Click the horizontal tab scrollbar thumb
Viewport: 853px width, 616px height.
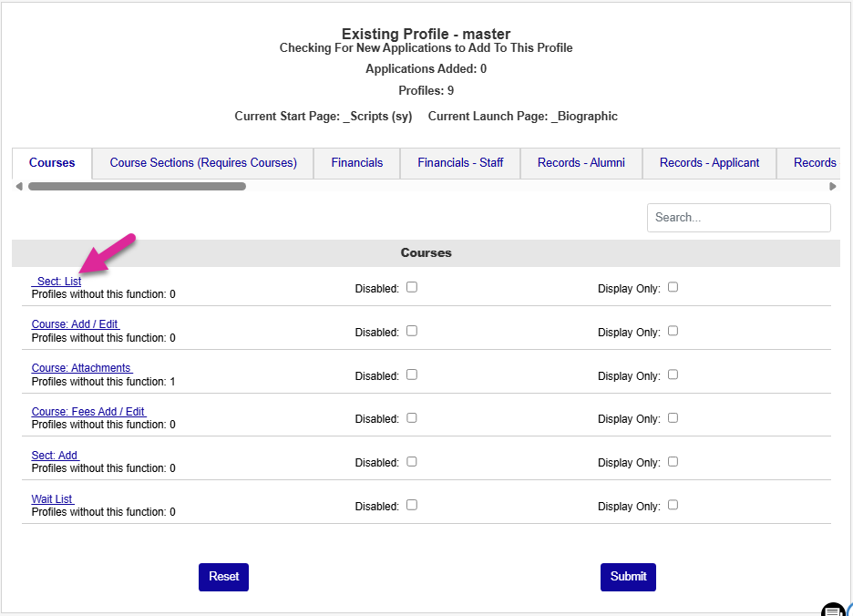137,187
